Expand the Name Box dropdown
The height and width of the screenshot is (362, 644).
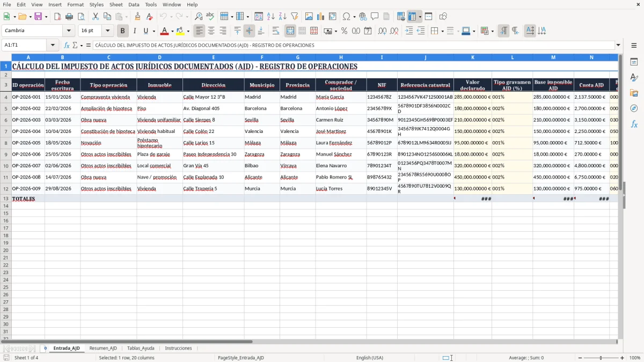click(x=53, y=45)
